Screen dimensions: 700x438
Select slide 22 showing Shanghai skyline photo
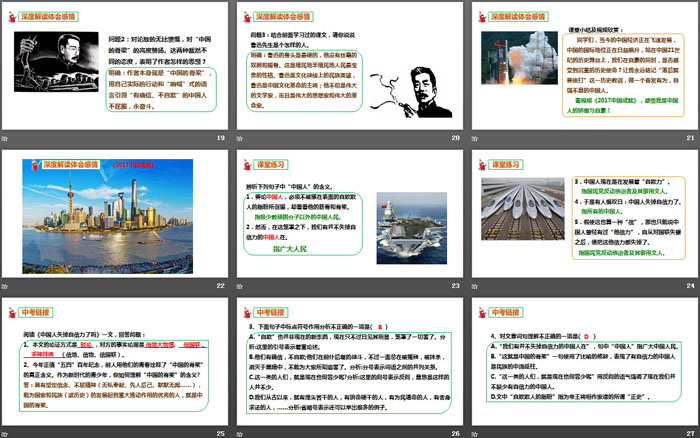click(x=115, y=213)
